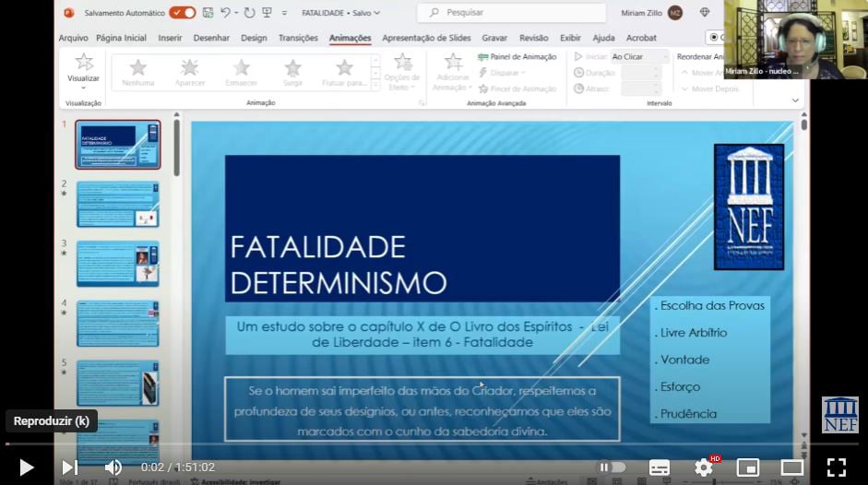The image size is (868, 485).
Task: Switch to the Transições tab
Action: (x=298, y=38)
